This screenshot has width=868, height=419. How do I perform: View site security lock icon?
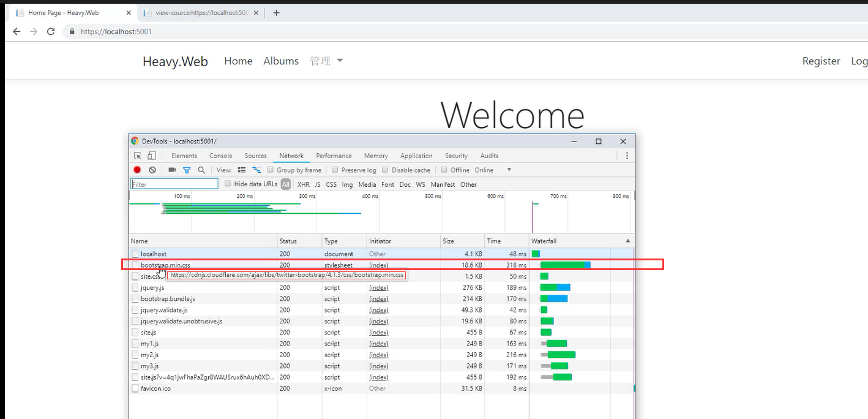tap(73, 31)
